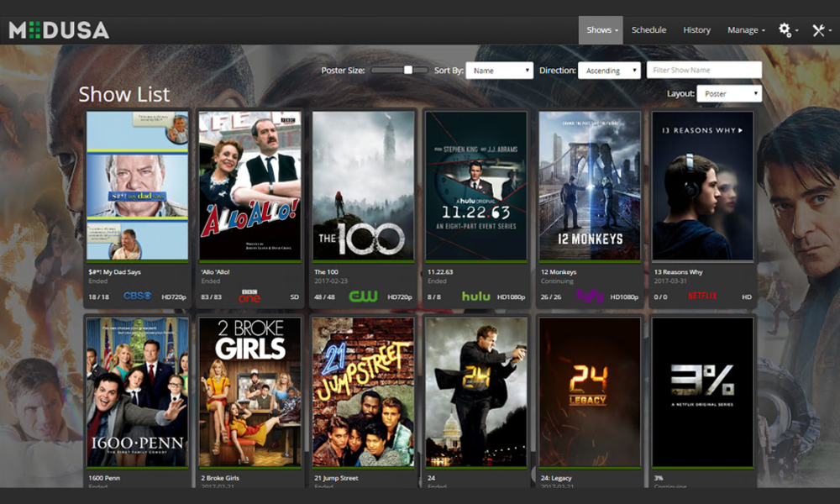Screen dimensions: 840x504
Task: Expand the Layout Poster dropdown
Action: click(x=729, y=94)
